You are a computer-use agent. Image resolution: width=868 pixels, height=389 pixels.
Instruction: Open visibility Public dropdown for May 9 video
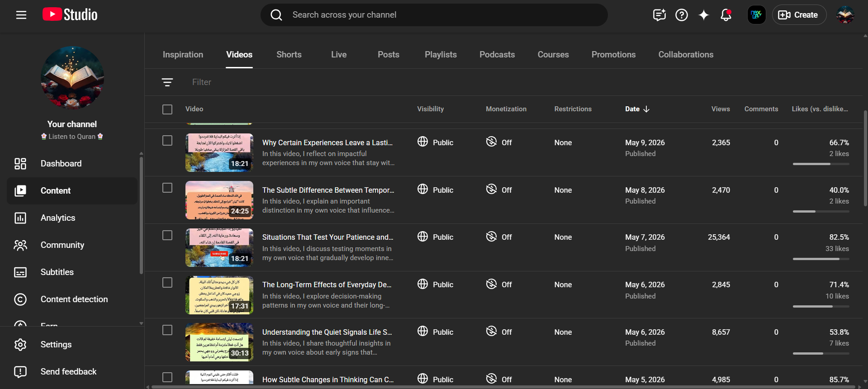pos(435,142)
